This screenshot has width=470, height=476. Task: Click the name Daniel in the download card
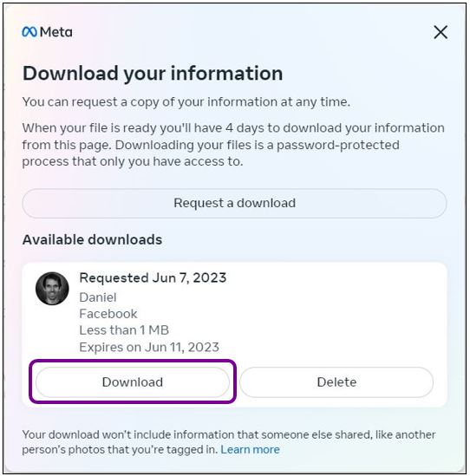(98, 297)
